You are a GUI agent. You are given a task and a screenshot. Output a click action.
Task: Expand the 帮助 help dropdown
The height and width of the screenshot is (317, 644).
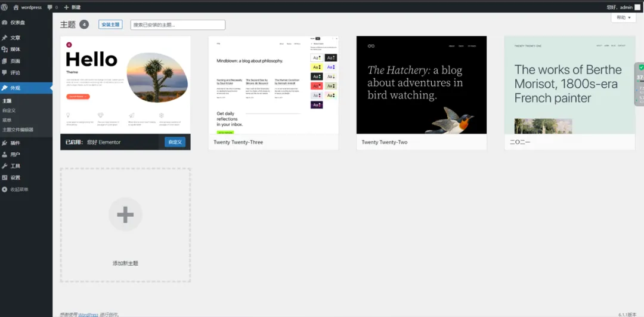coord(624,18)
